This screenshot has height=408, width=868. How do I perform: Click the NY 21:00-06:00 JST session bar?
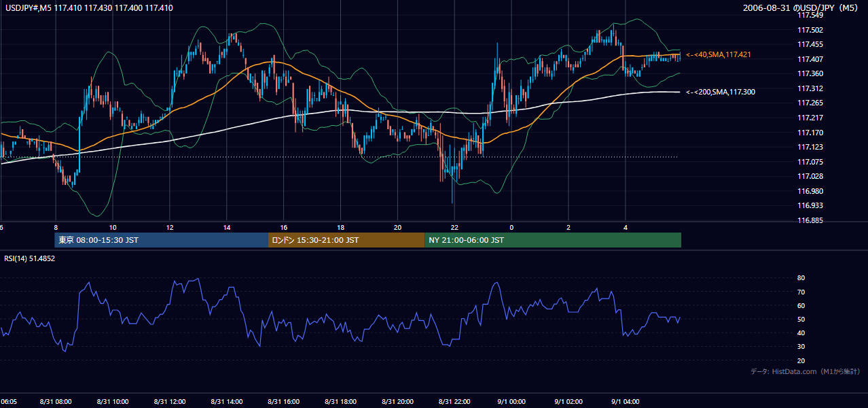(x=553, y=240)
